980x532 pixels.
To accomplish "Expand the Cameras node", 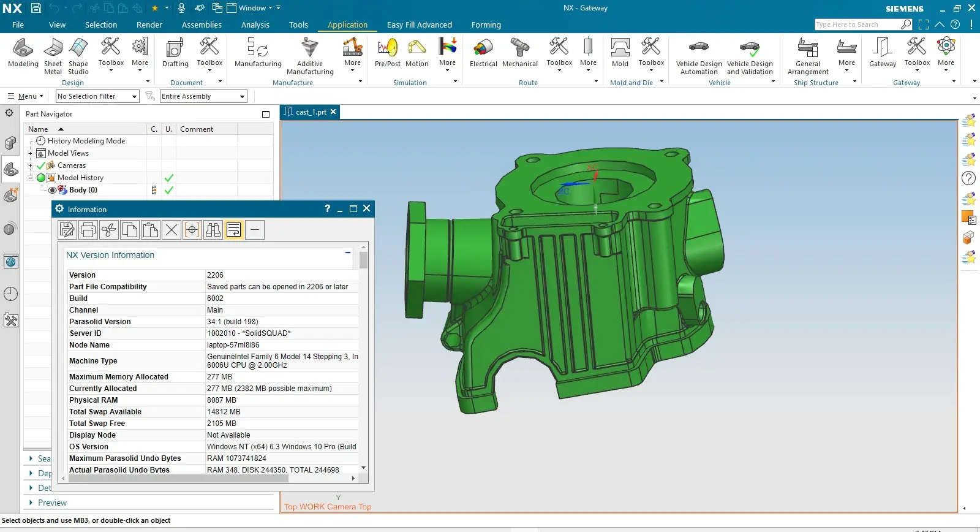I will [x=30, y=165].
